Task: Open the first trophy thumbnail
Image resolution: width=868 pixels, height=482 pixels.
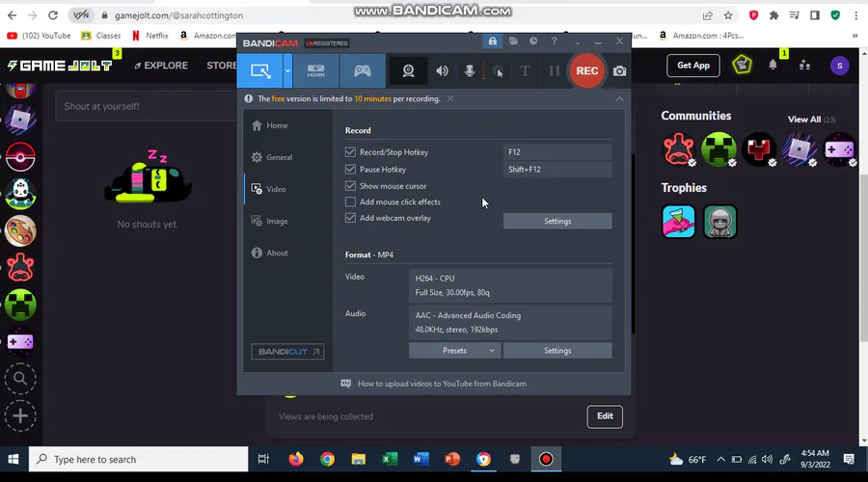Action: click(x=679, y=222)
